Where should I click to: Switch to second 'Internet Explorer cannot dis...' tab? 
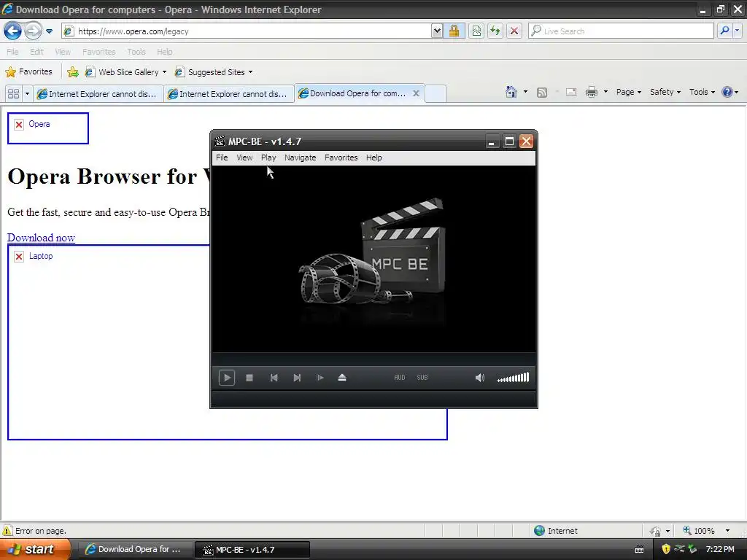pos(229,94)
